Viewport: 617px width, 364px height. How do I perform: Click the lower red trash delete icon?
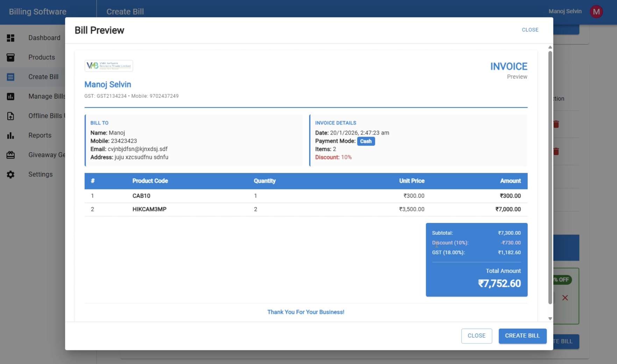(x=557, y=151)
